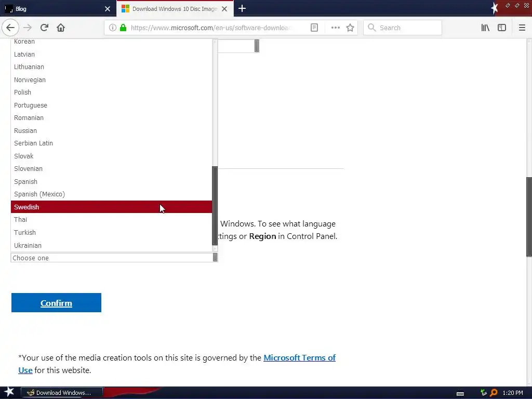
Task: Click the forward navigation arrow
Action: coord(28,28)
